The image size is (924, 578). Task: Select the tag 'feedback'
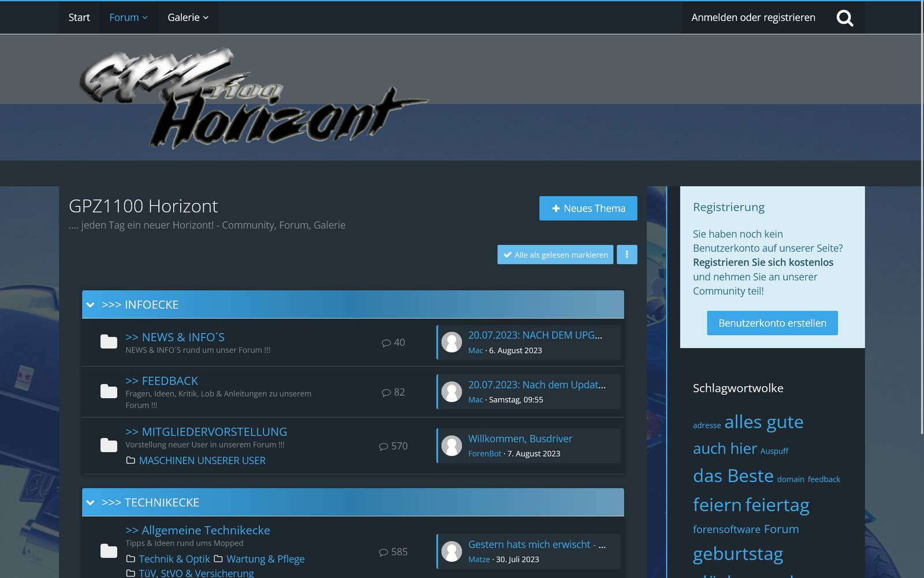824,479
